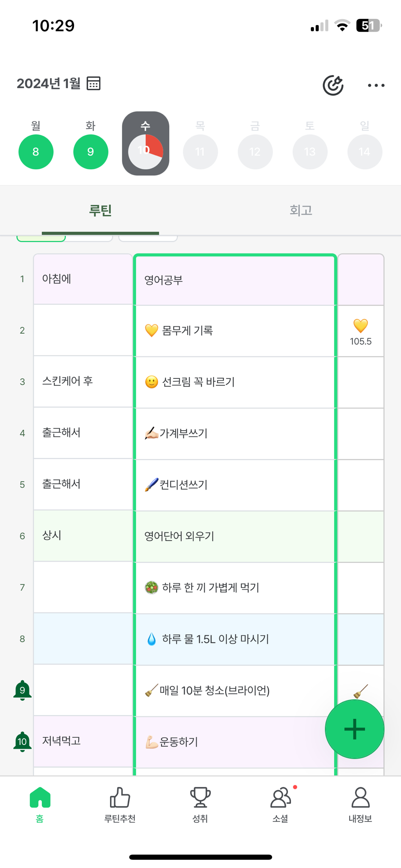Tap the bell icon for routine 9
This screenshot has width=401, height=868.
pos(22,690)
